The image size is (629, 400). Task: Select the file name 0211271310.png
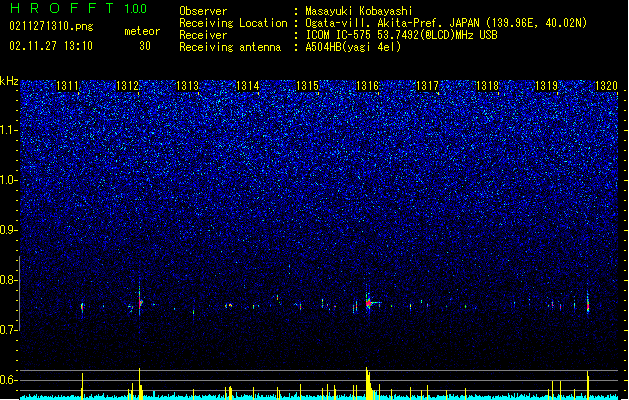pyautogui.click(x=51, y=26)
